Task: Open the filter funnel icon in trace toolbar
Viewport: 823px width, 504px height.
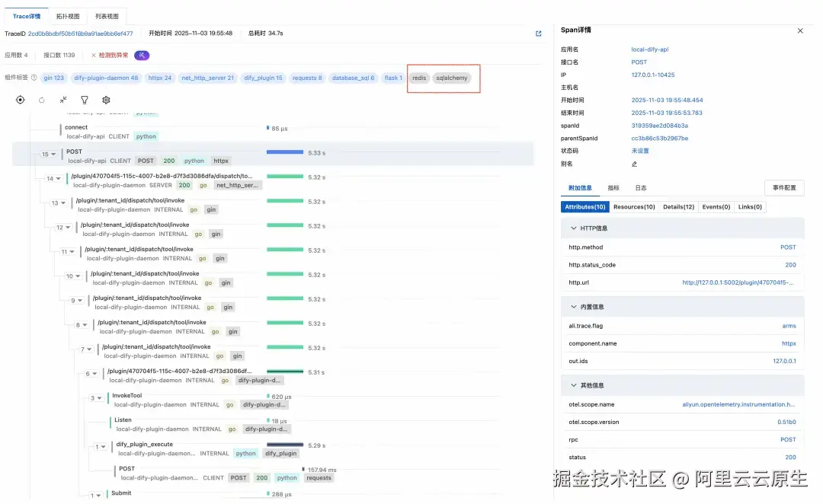Action: pos(85,100)
